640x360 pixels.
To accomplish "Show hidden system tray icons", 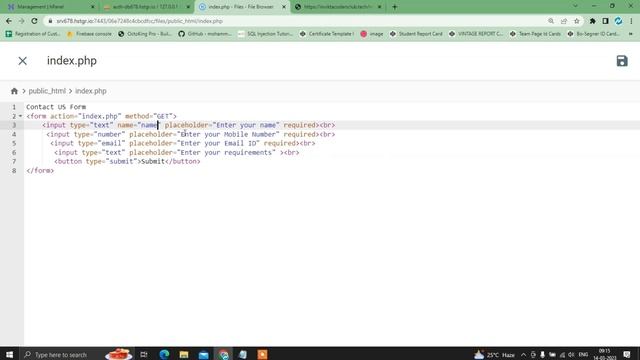I will (523, 354).
